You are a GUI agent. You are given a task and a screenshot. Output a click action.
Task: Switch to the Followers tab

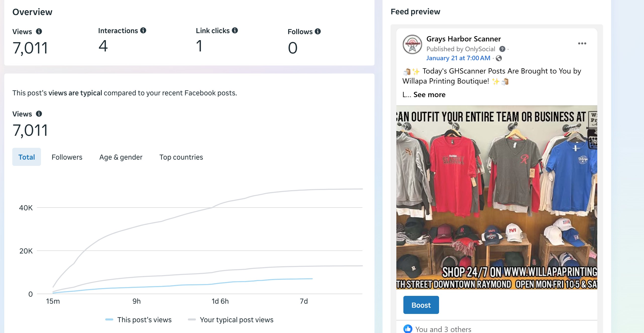point(67,157)
